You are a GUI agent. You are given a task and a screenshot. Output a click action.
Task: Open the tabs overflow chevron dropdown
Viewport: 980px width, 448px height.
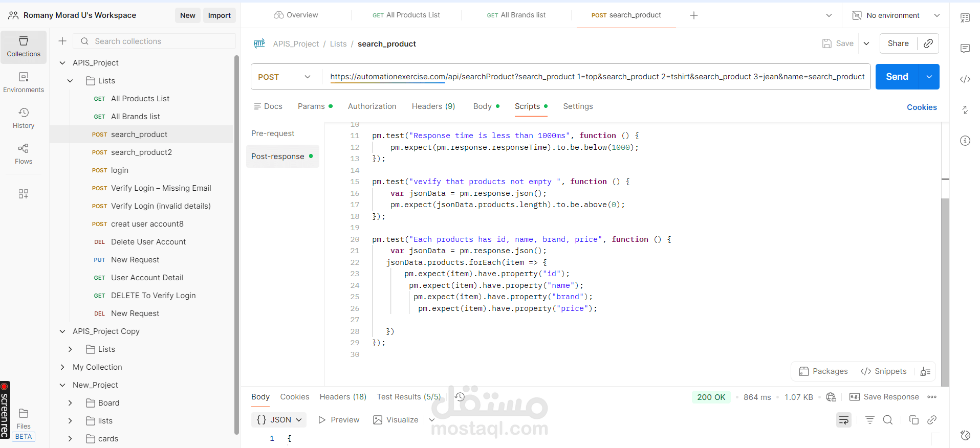click(x=829, y=15)
